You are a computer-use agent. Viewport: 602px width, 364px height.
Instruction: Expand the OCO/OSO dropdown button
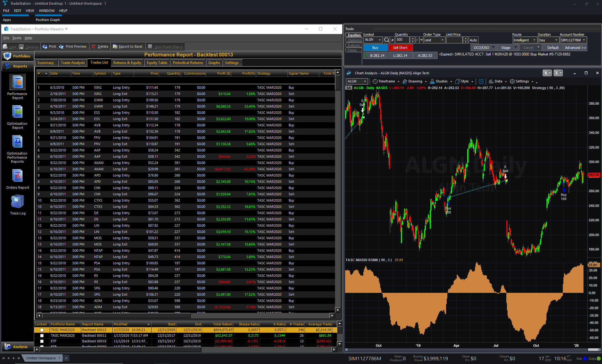[x=493, y=48]
